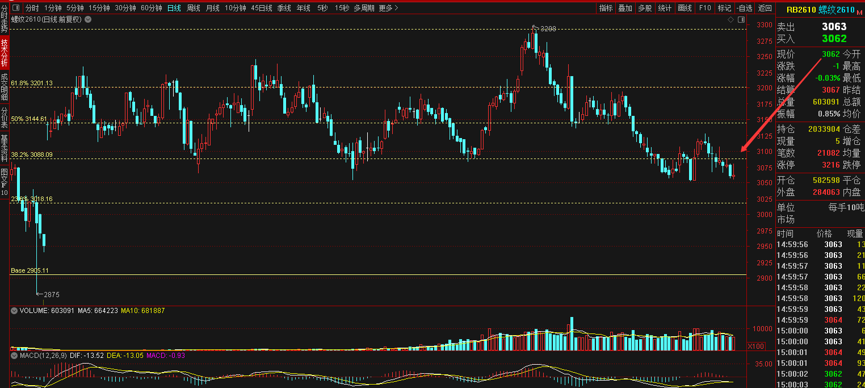Select the 周线 weekly period
The height and width of the screenshot is (388, 865).
(193, 8)
